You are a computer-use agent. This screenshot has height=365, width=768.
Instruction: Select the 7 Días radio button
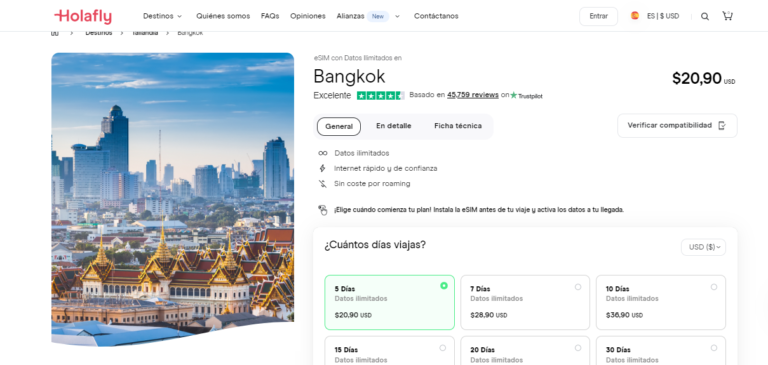click(x=578, y=287)
